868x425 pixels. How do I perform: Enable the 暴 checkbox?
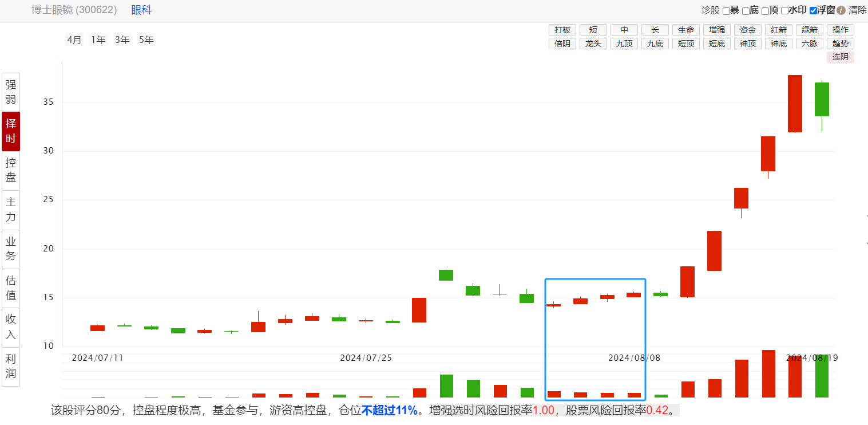(x=726, y=11)
